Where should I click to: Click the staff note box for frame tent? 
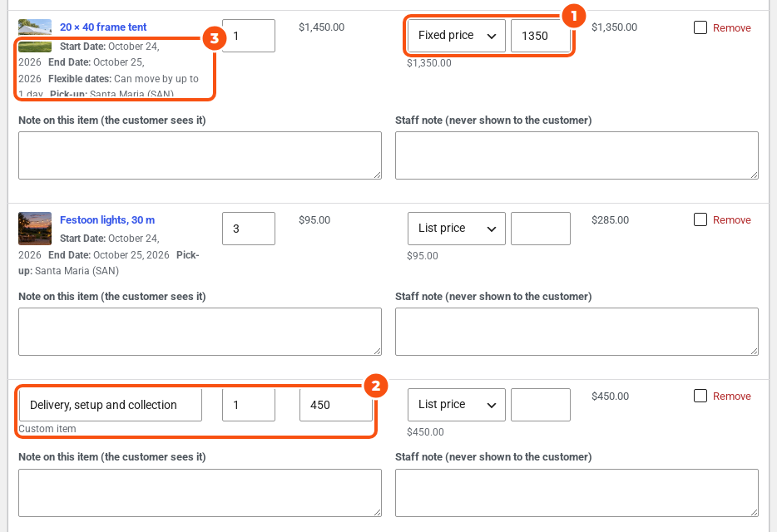[577, 155]
